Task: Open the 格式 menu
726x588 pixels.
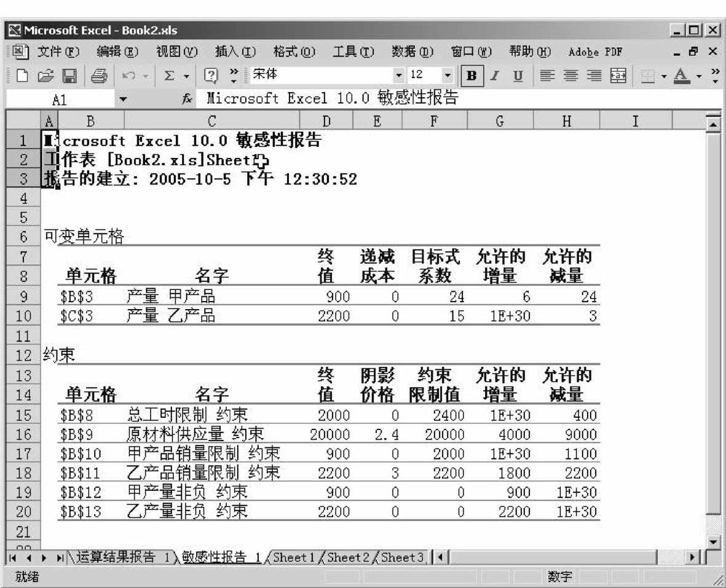Action: pyautogui.click(x=294, y=52)
